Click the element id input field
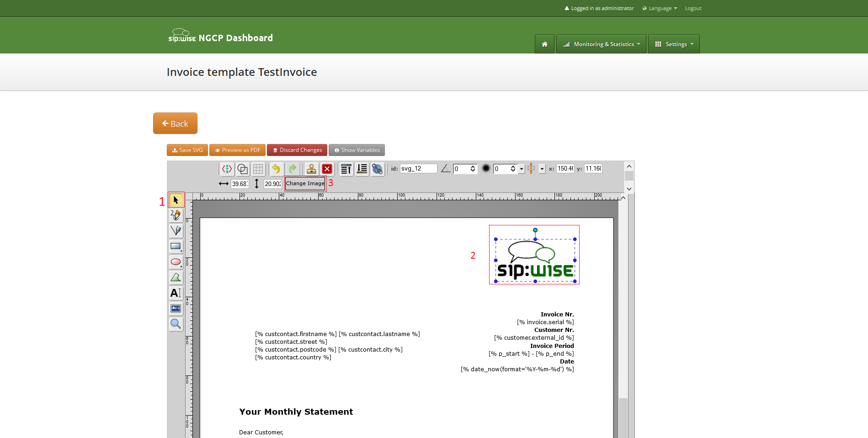 tap(418, 169)
